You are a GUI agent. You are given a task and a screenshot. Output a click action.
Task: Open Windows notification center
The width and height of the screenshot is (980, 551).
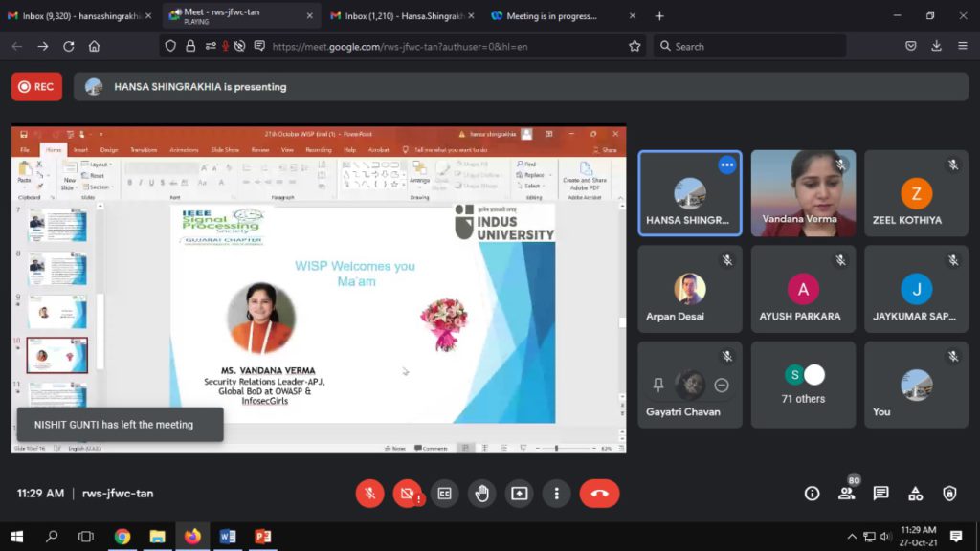pyautogui.click(x=956, y=536)
